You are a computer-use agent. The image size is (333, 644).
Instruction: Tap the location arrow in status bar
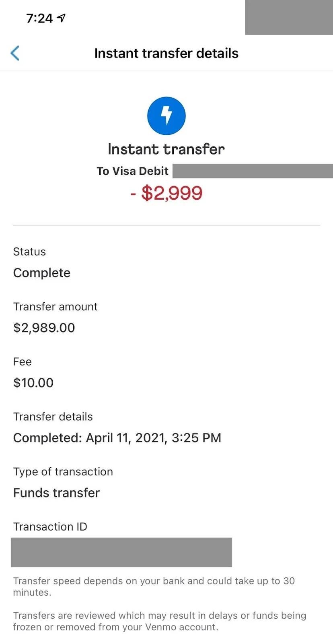point(61,18)
